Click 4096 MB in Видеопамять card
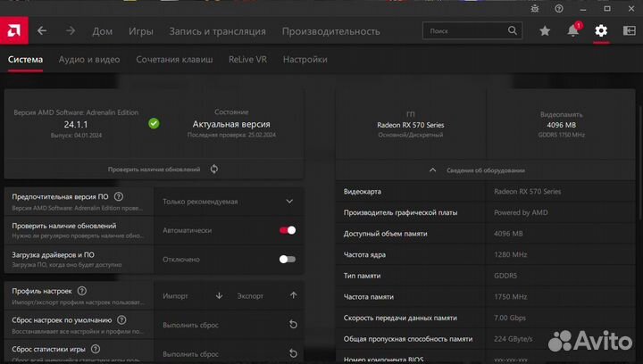643x364 pixels. click(562, 125)
